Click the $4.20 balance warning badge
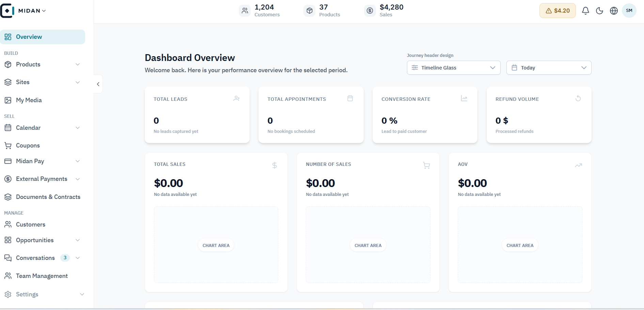This screenshot has height=310, width=644. (557, 11)
